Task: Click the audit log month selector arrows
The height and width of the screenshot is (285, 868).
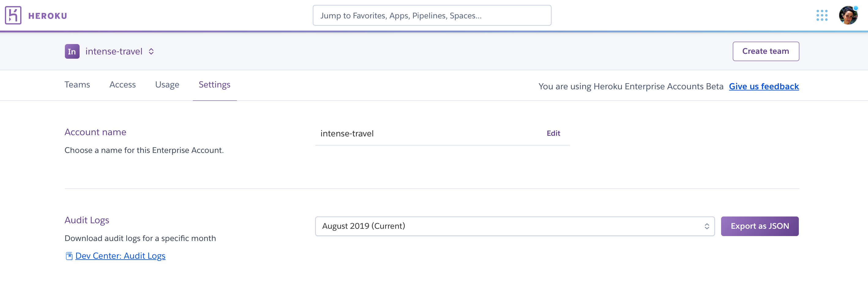Action: (x=707, y=227)
